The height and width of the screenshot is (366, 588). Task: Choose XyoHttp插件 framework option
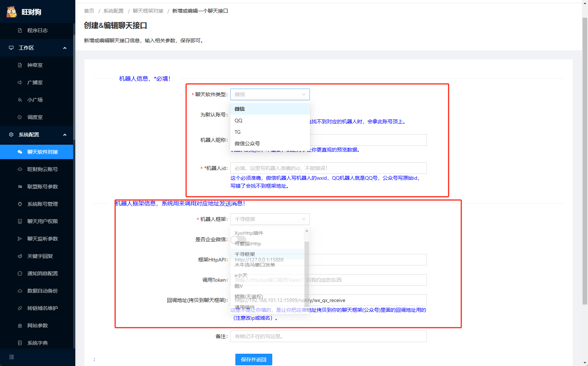coord(267,233)
